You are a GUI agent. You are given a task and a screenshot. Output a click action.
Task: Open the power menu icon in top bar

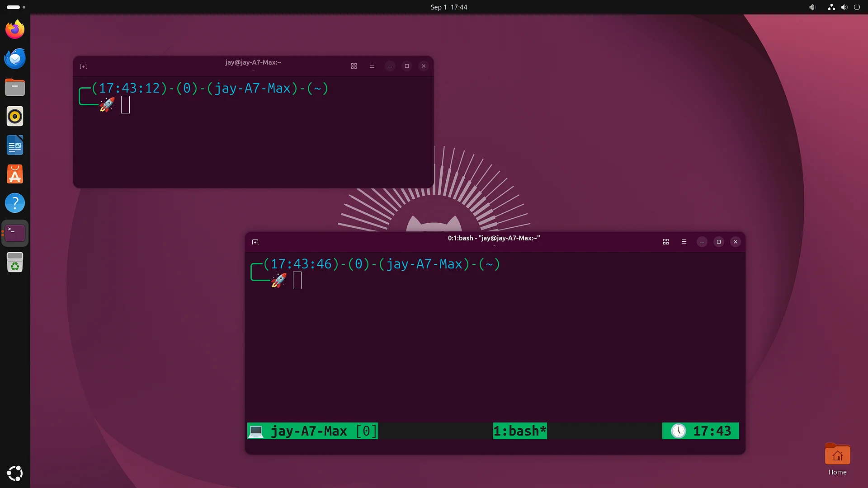[857, 7]
